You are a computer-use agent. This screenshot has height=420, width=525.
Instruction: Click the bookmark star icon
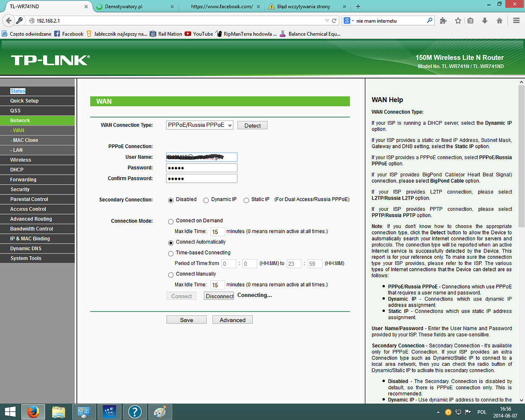point(458,21)
